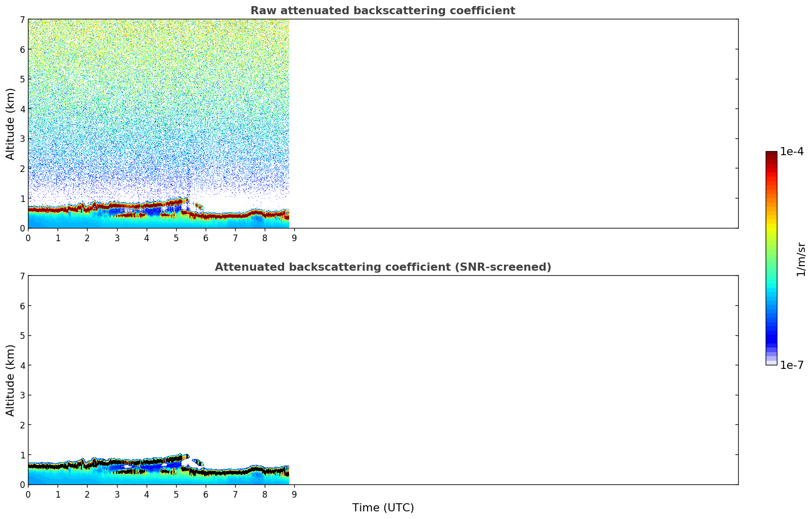The height and width of the screenshot is (519, 812).
Task: Click the '9' time tick under bottom plot
Action: pyautogui.click(x=294, y=494)
